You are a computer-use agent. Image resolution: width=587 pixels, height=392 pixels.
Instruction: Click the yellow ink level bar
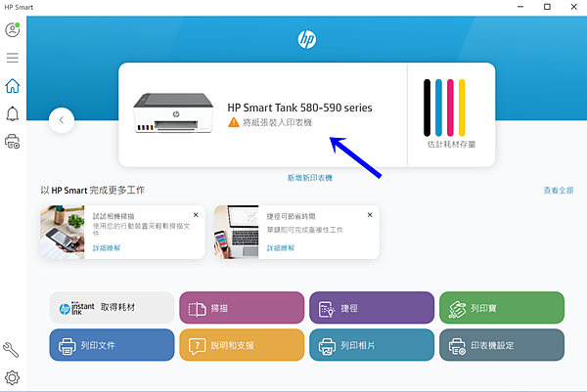pyautogui.click(x=462, y=108)
